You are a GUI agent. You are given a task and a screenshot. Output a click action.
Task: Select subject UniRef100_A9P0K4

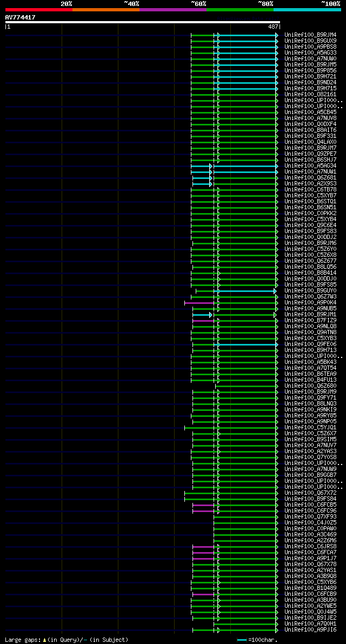click(x=310, y=303)
